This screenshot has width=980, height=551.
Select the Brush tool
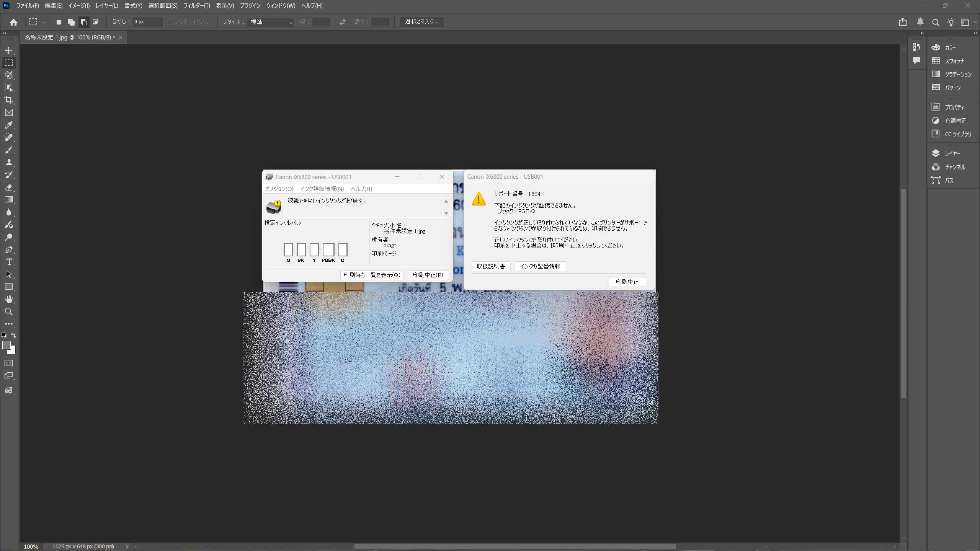[x=9, y=150]
